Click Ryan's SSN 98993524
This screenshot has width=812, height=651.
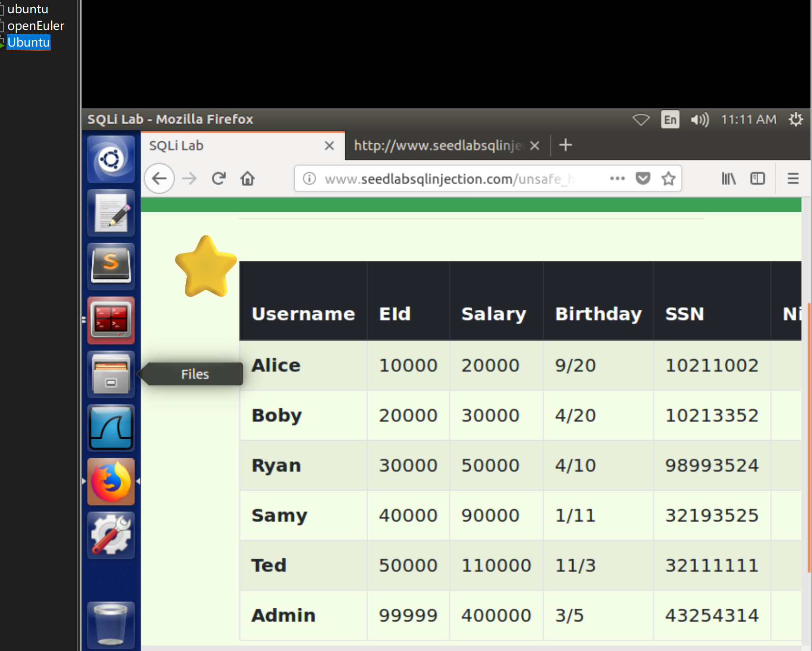point(711,465)
